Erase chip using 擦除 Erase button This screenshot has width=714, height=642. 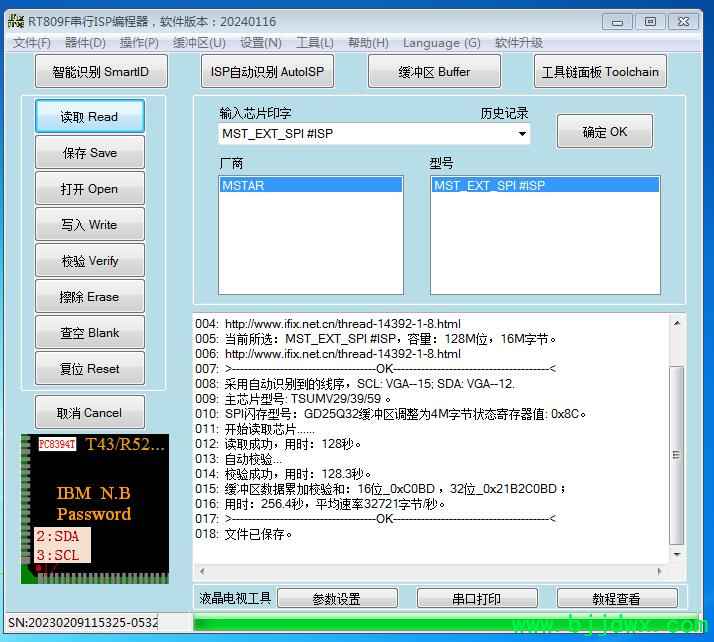pos(89,297)
